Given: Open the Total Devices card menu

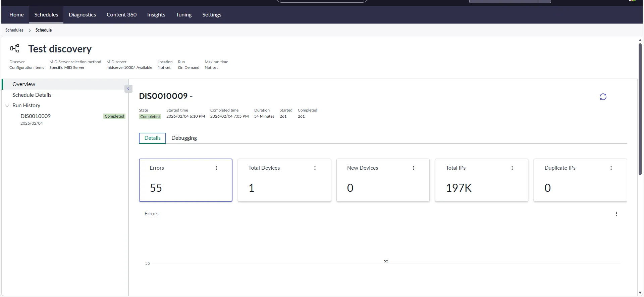Looking at the screenshot, I should pyautogui.click(x=315, y=168).
